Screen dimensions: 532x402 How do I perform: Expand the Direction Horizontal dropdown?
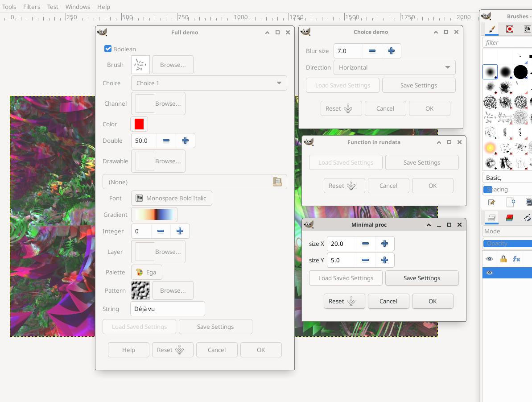[394, 67]
